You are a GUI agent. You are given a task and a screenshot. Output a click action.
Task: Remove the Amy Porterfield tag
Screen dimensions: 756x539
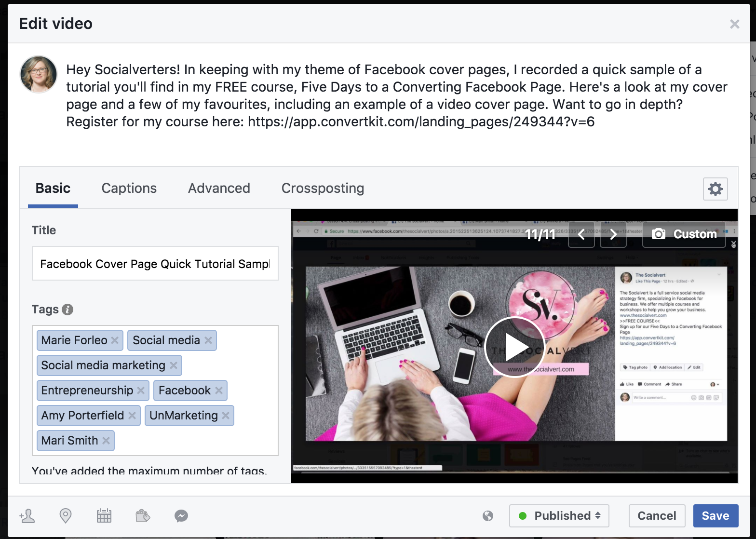(x=132, y=416)
